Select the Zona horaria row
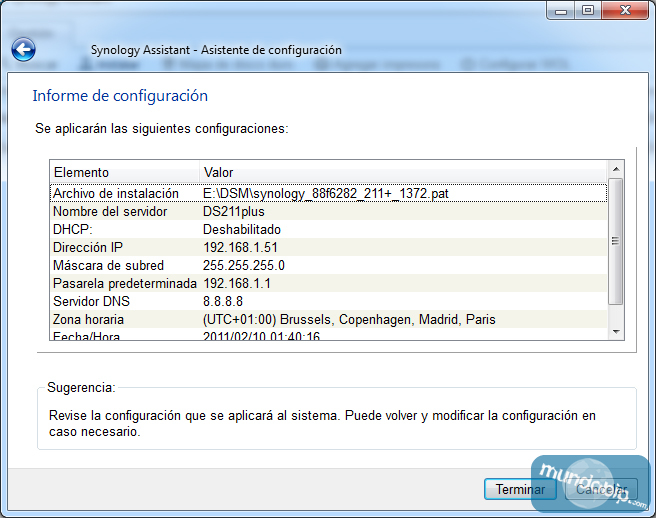656x518 pixels. (328, 319)
